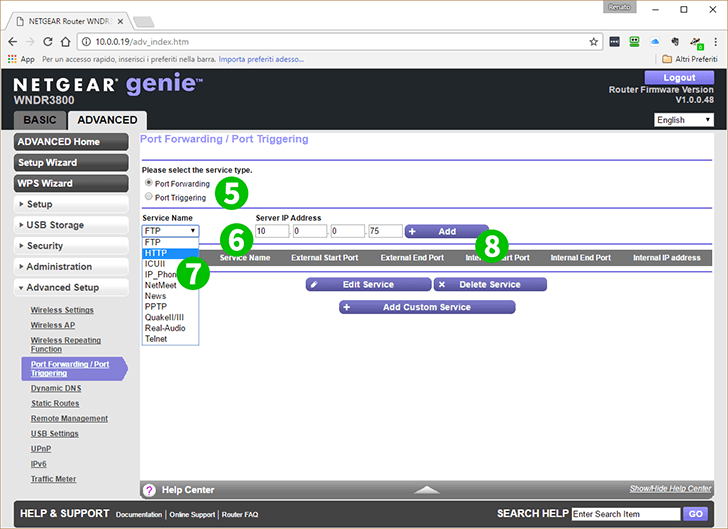The image size is (728, 529).
Task: Click the Help Center question mark icon
Action: (x=149, y=490)
